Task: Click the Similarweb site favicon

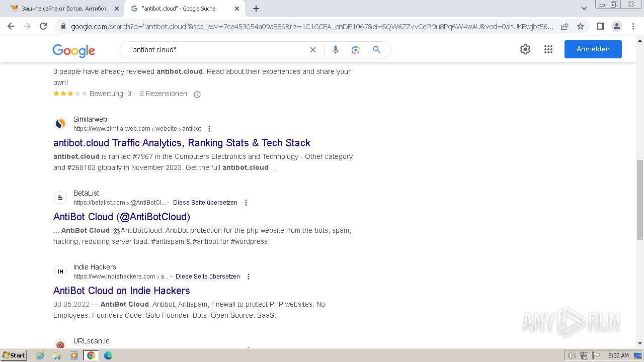Action: coord(60,124)
